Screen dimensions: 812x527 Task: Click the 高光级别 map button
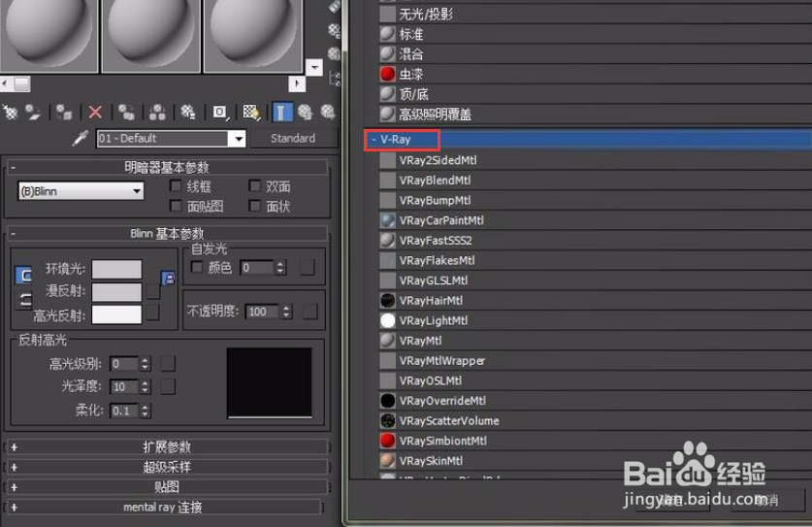[x=168, y=364]
